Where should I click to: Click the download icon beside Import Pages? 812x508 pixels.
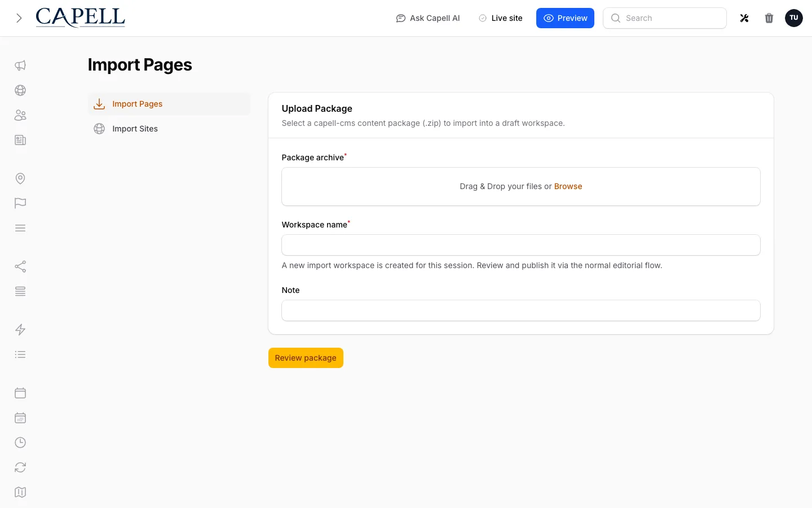tap(99, 104)
